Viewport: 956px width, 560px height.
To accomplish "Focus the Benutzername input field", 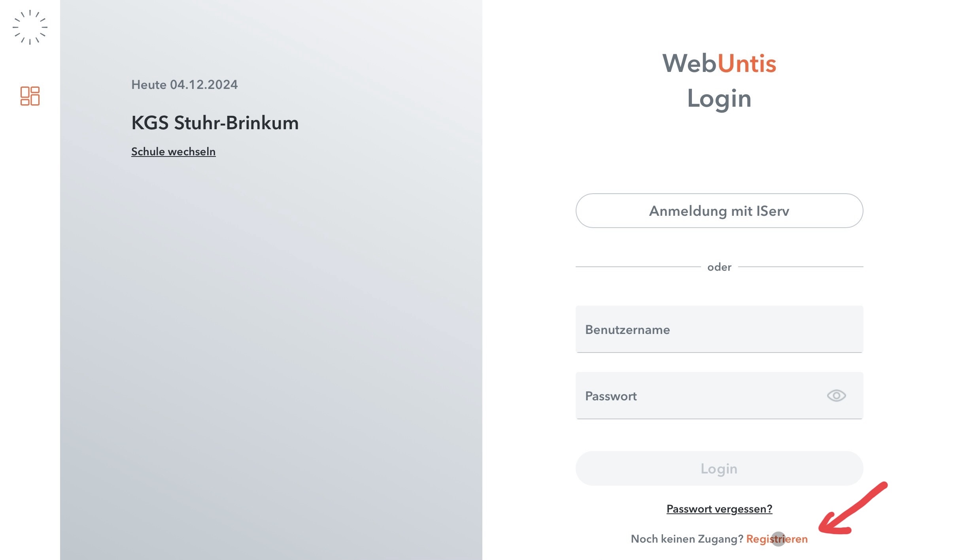I will pyautogui.click(x=719, y=329).
